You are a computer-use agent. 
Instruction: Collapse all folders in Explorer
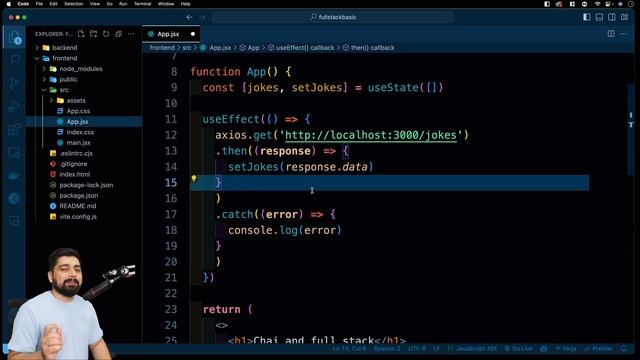tap(118, 34)
